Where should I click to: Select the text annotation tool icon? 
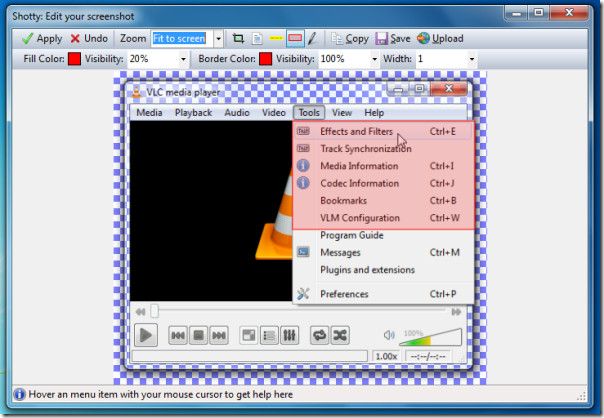coord(257,39)
